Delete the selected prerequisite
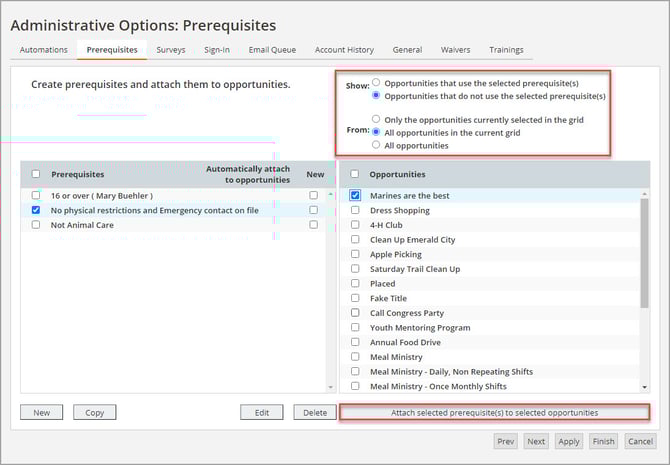 coord(314,412)
